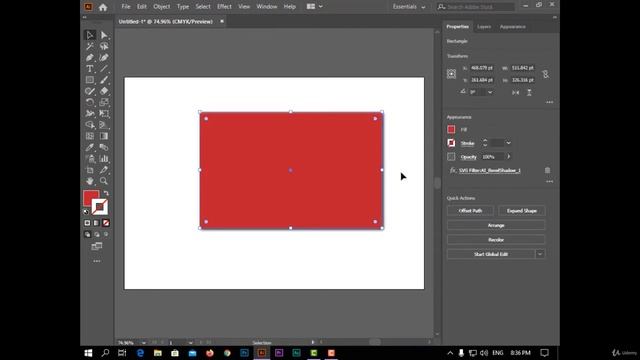
Task: Change the screen mode button
Action: click(x=97, y=246)
